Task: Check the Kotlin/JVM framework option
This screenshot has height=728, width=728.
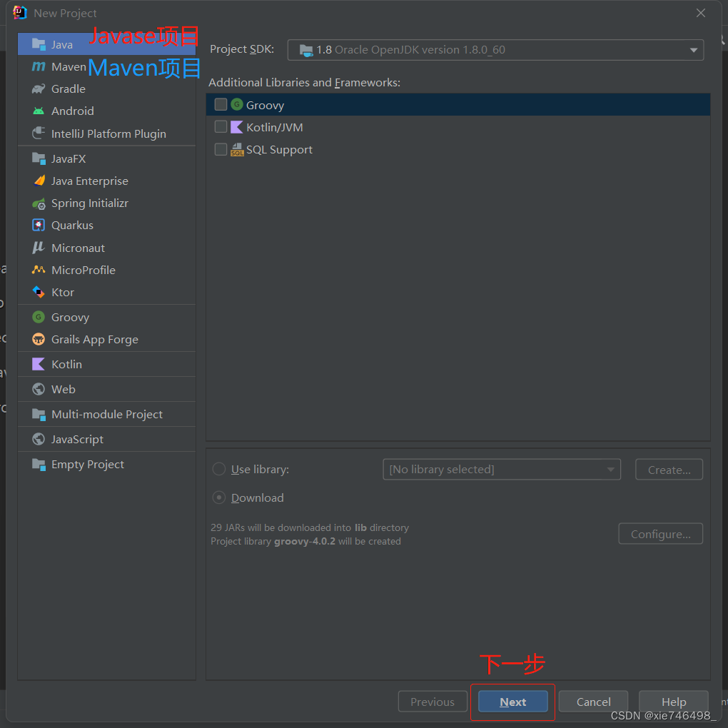Action: (221, 127)
